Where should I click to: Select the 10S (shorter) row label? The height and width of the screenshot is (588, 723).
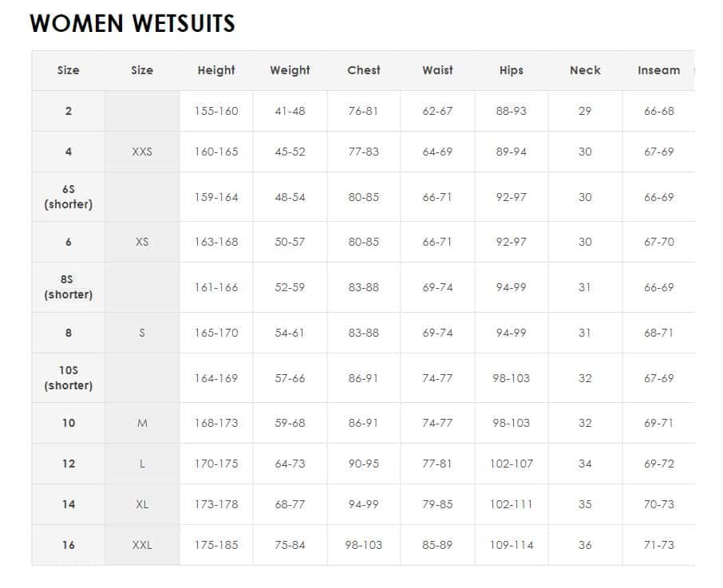pos(69,378)
